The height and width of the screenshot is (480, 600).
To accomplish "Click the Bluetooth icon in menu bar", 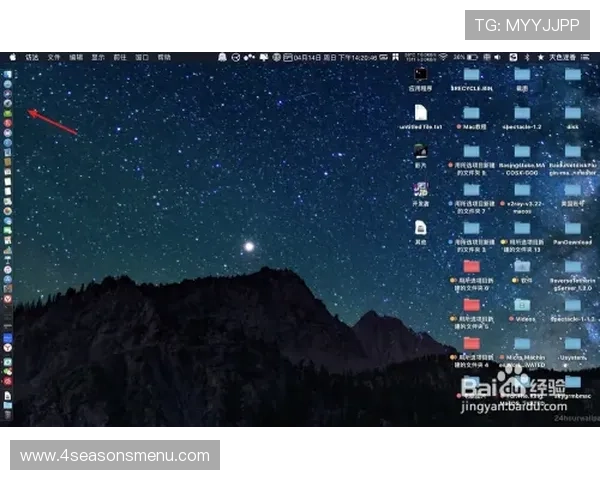I will tap(527, 57).
